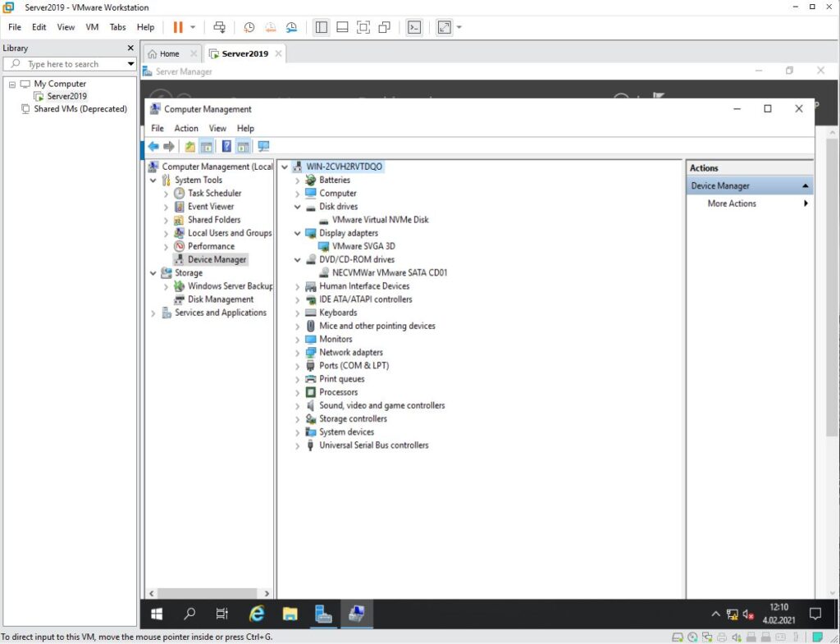Collapse the Disk drives category
Image resolution: width=840 pixels, height=644 pixels.
(297, 207)
